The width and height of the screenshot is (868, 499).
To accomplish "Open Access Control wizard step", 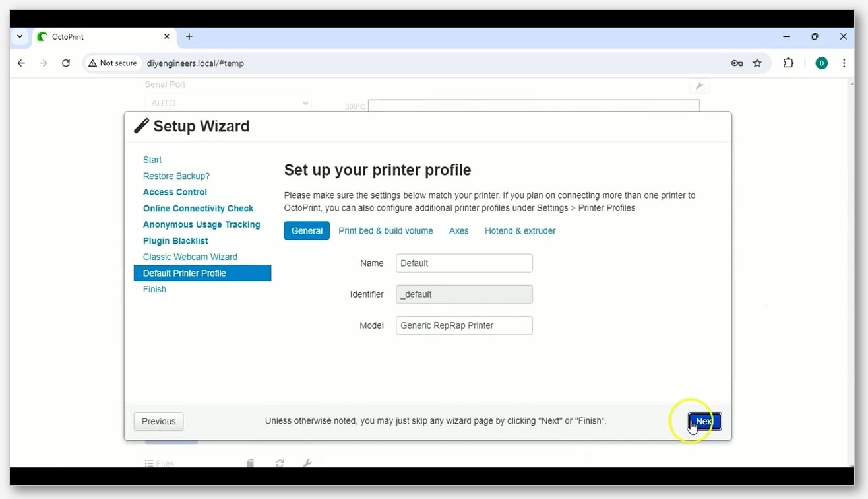I will pyautogui.click(x=175, y=192).
